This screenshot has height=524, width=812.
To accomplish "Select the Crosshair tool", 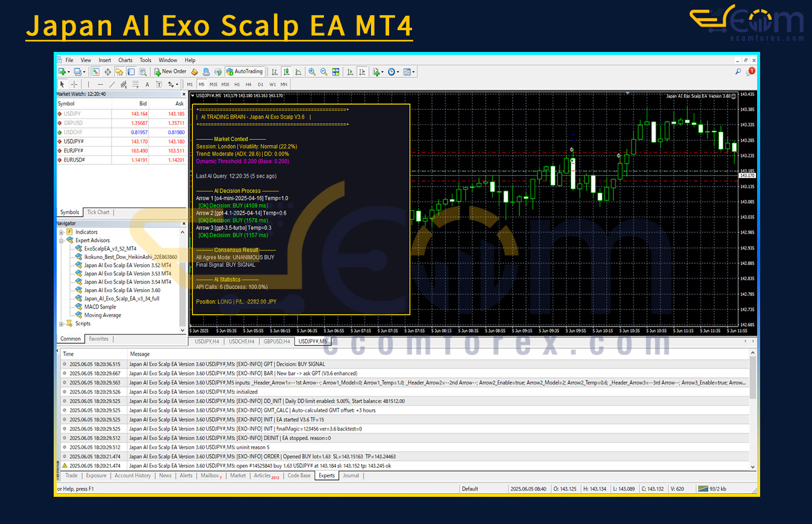I will [74, 85].
